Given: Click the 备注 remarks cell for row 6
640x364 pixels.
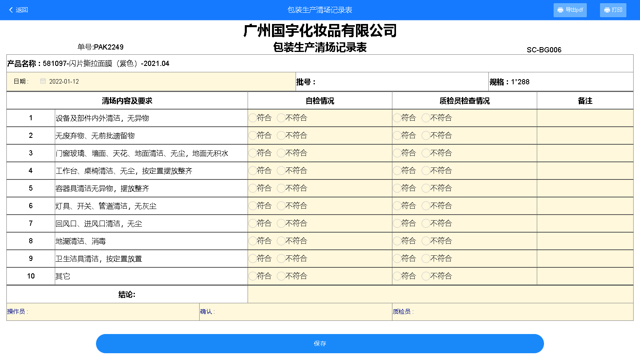Looking at the screenshot, I should [x=585, y=206].
